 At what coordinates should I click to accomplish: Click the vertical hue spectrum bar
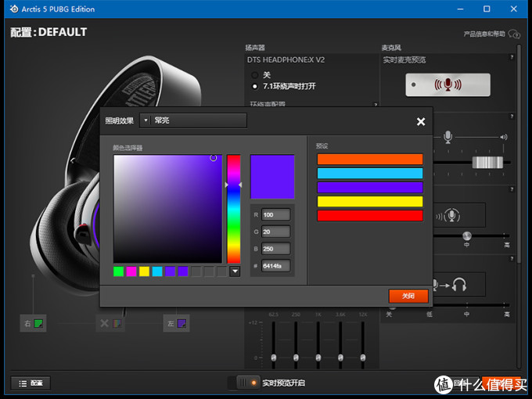point(233,209)
